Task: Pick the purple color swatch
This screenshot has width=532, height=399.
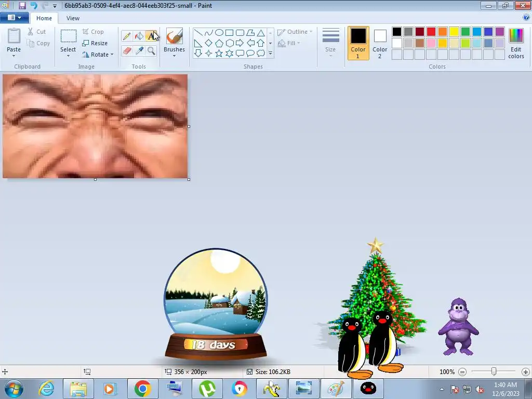Action: (499, 32)
